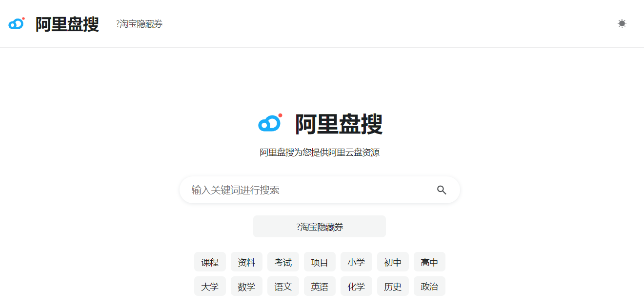Click the large cloud logo above the slogan
Screen dimensions: 644x307
(x=270, y=123)
